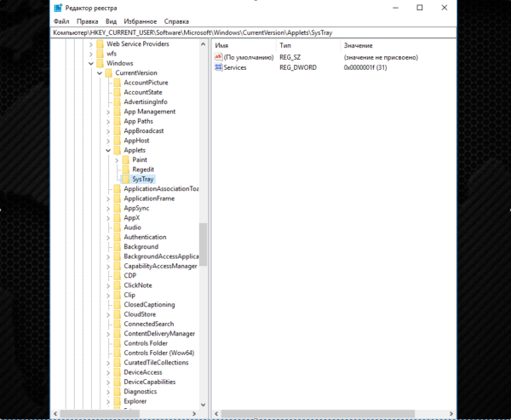Open the Справка menu
This screenshot has width=511, height=420.
click(176, 21)
